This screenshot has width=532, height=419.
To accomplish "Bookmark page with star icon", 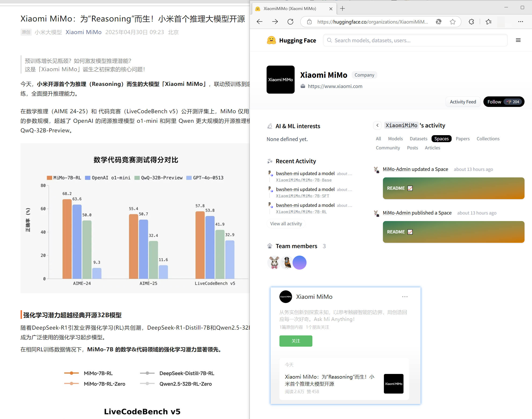I will tap(453, 22).
